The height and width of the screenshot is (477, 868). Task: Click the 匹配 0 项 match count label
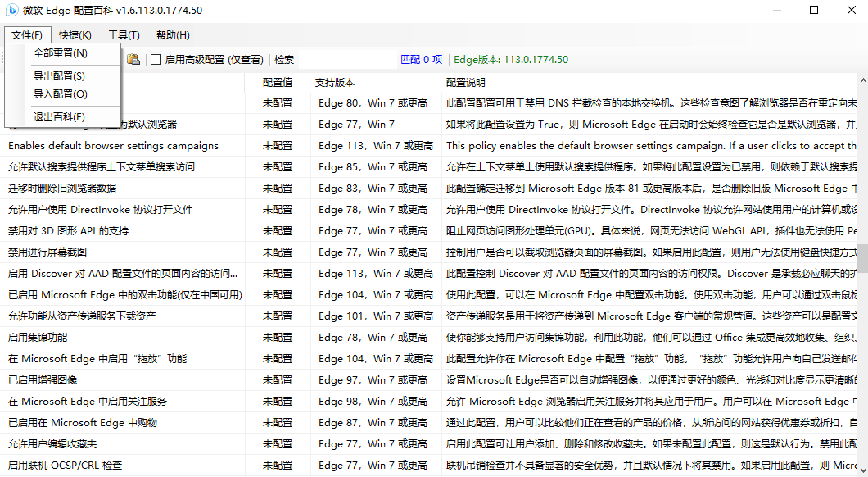coord(421,59)
